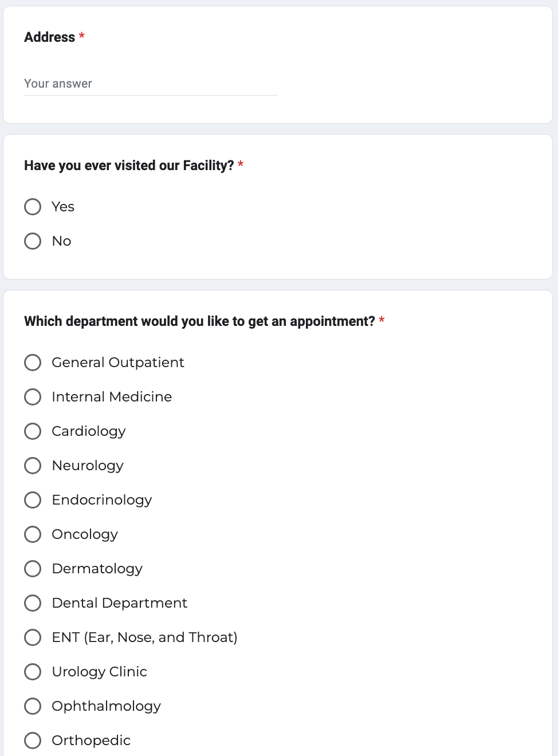Click the Address answer input field
This screenshot has height=756, width=558.
150,84
